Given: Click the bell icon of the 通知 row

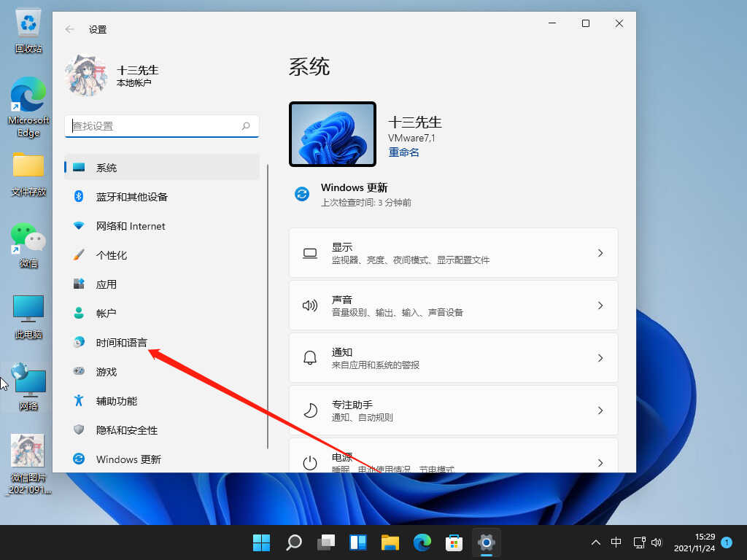Looking at the screenshot, I should point(310,357).
